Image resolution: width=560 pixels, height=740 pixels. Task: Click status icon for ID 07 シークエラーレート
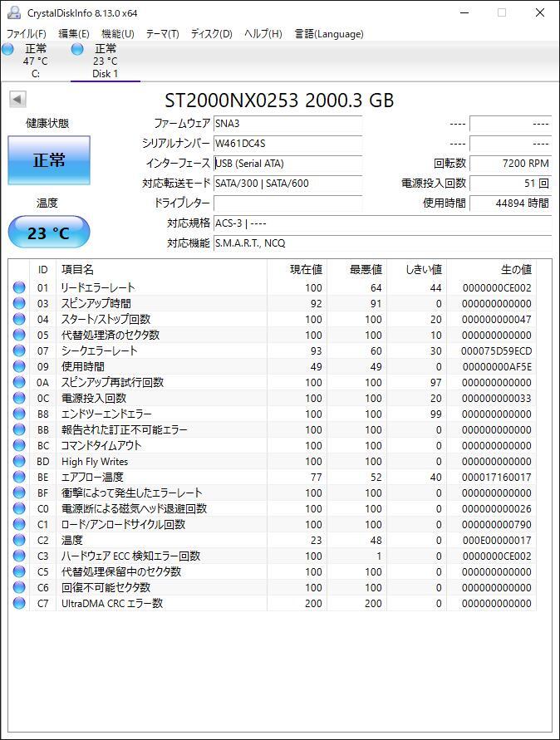[x=19, y=350]
